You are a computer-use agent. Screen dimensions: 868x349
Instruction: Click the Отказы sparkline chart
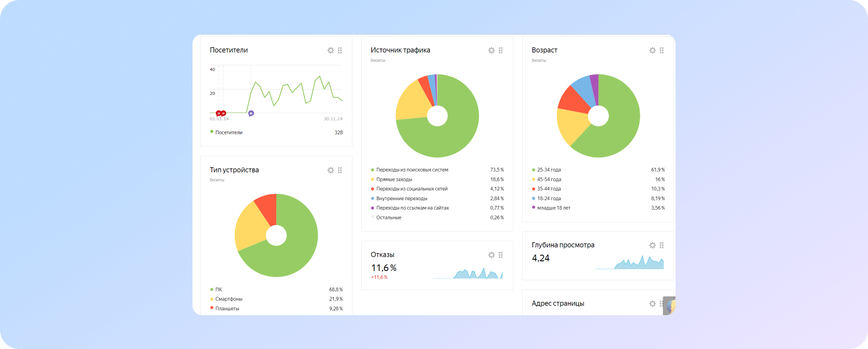[469, 274]
